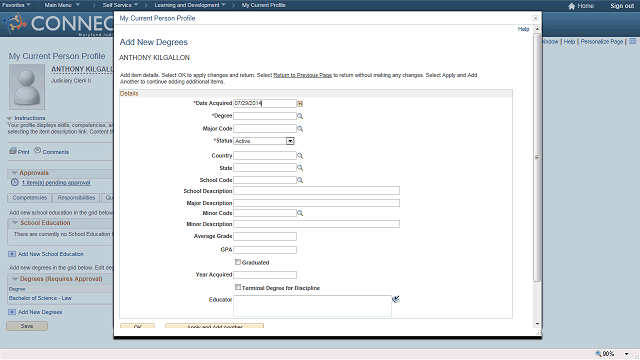Click Apply and Add Another button
640x360 pixels.
pos(214,326)
